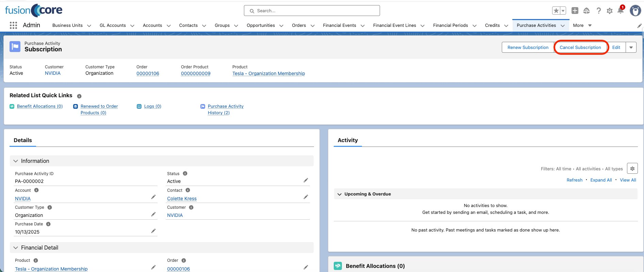Click the Purchase Activity flag icon
The image size is (644, 272).
(15, 47)
